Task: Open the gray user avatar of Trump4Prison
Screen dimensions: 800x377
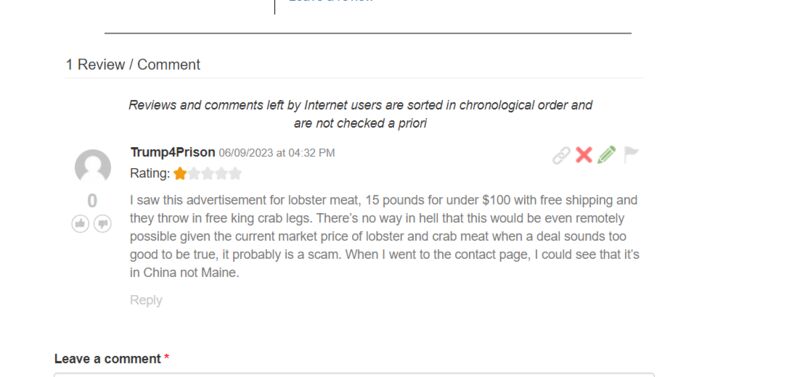Action: click(93, 166)
